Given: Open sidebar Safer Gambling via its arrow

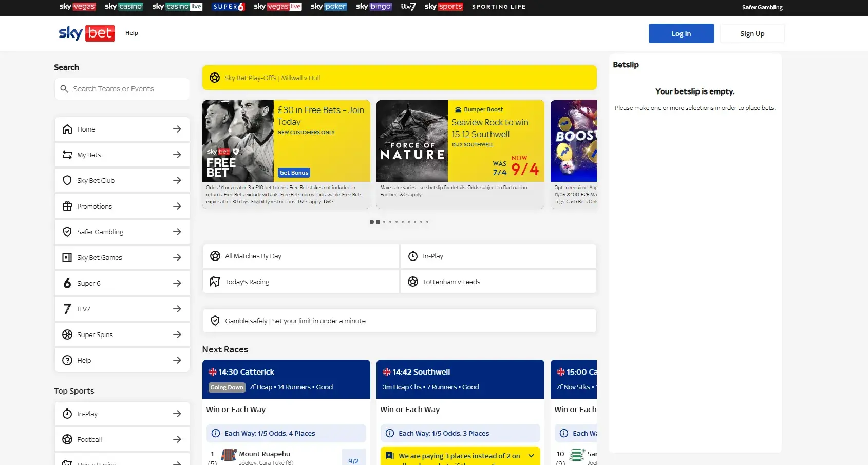Looking at the screenshot, I should pyautogui.click(x=177, y=232).
